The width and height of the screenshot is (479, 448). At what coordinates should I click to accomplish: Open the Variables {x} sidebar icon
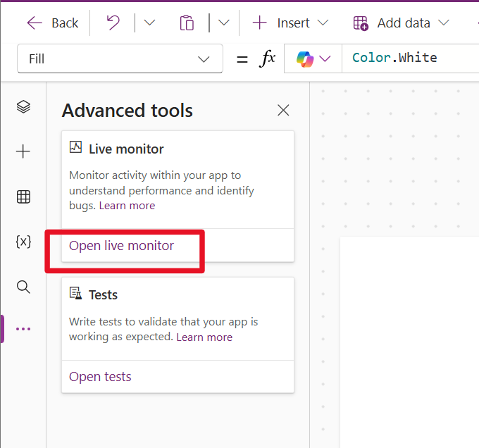[23, 242]
